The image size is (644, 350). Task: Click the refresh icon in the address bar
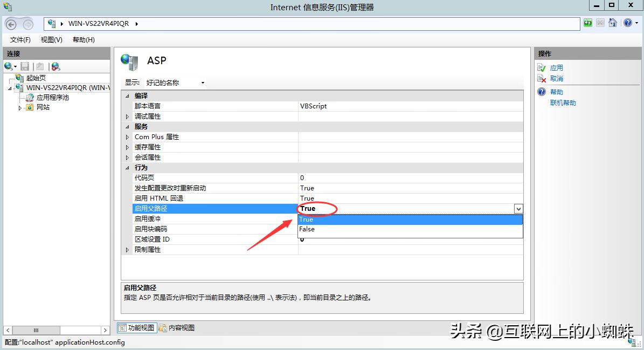(x=588, y=23)
